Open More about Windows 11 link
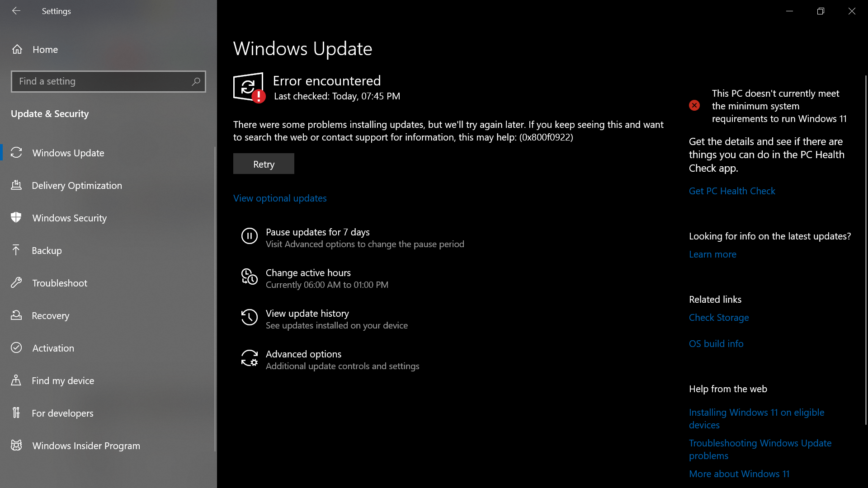 tap(739, 474)
